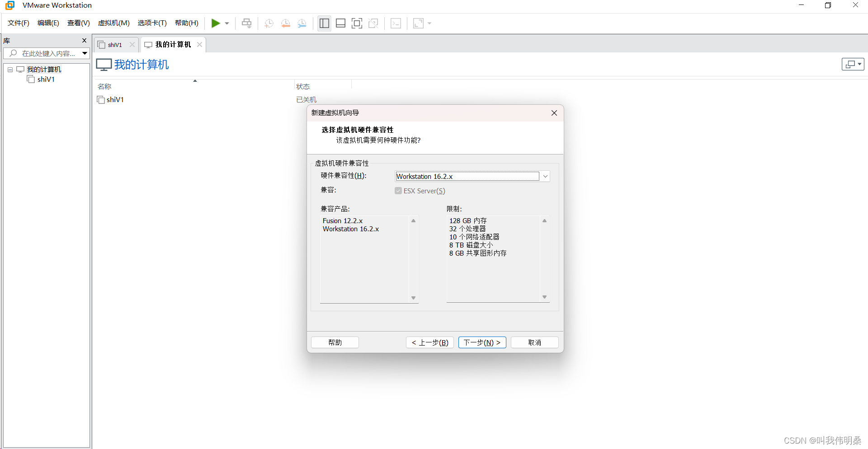Sort by the 名称 column header
The height and width of the screenshot is (449, 868).
click(104, 86)
